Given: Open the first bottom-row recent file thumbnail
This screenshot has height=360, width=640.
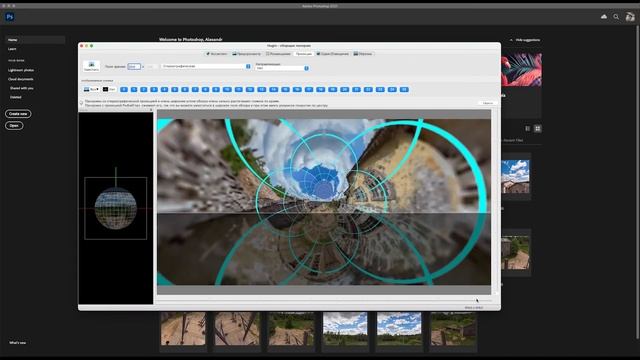Looking at the screenshot, I should [x=183, y=329].
